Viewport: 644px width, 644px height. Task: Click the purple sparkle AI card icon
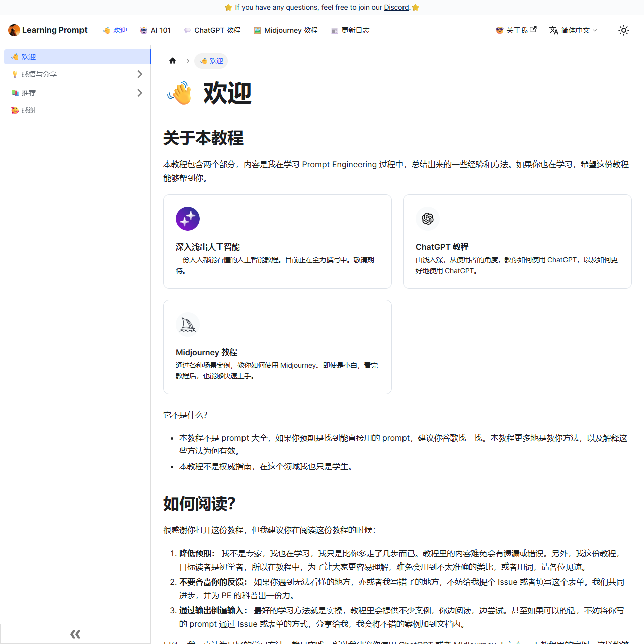point(188,219)
